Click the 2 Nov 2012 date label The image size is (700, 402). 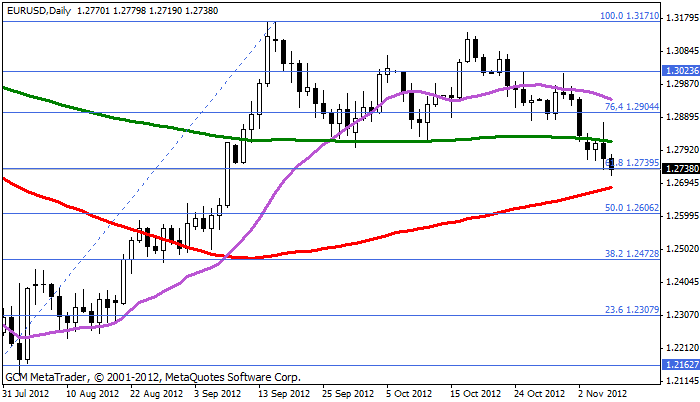coord(603,394)
